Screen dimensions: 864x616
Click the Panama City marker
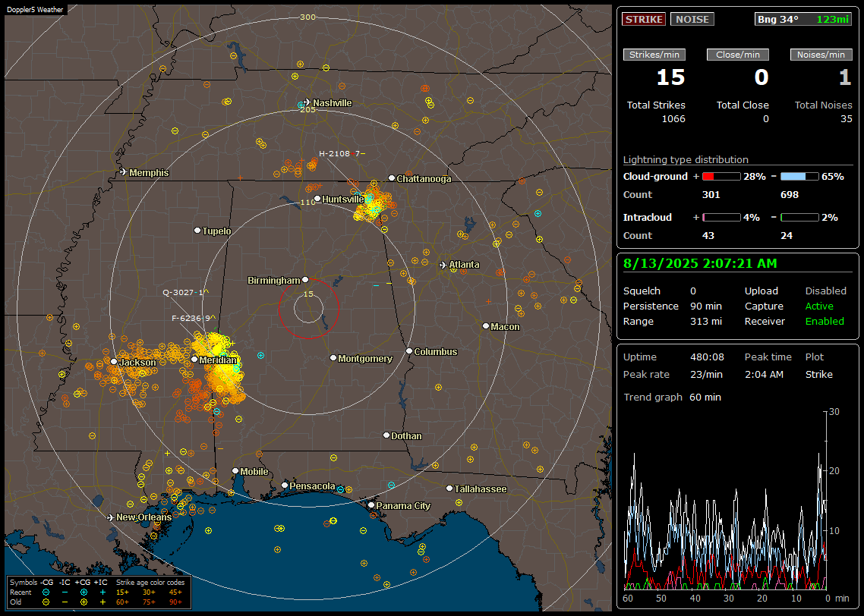tap(371, 504)
